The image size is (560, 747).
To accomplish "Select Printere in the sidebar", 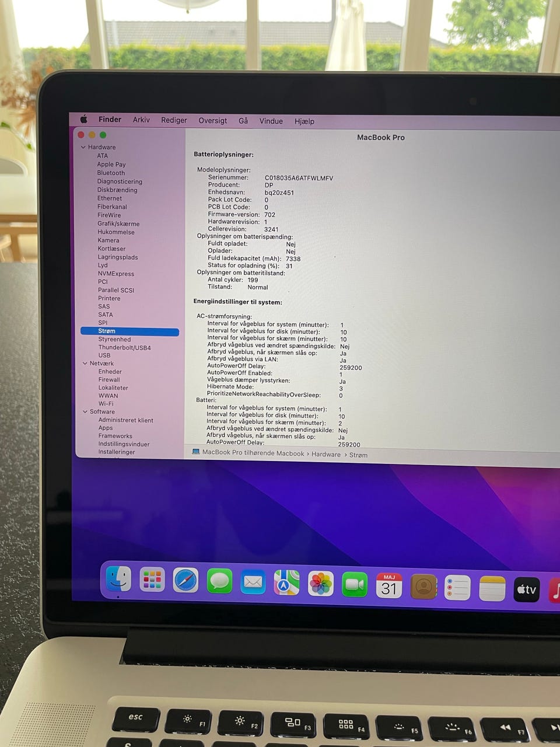I will click(109, 298).
